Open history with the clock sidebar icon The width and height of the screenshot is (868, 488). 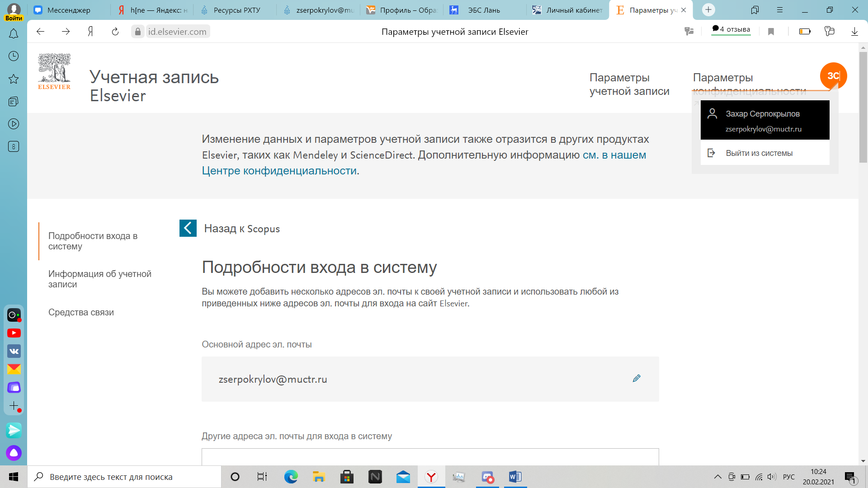tap(14, 56)
